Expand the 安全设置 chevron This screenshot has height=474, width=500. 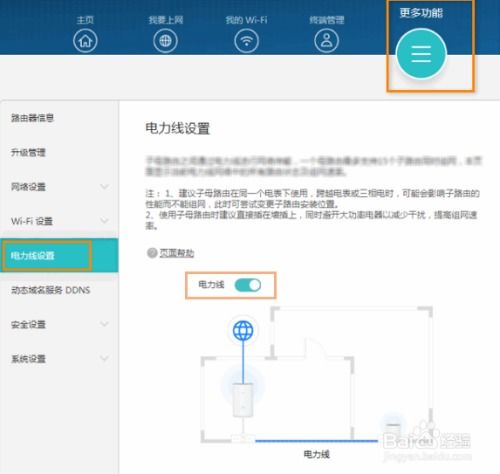click(x=104, y=324)
